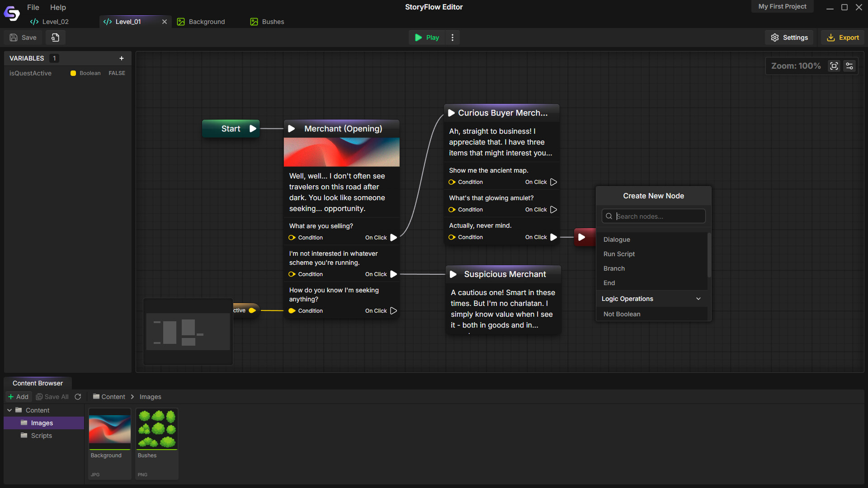The image size is (868, 488).
Task: Toggle the isQuestActive FALSE value
Action: tap(117, 73)
